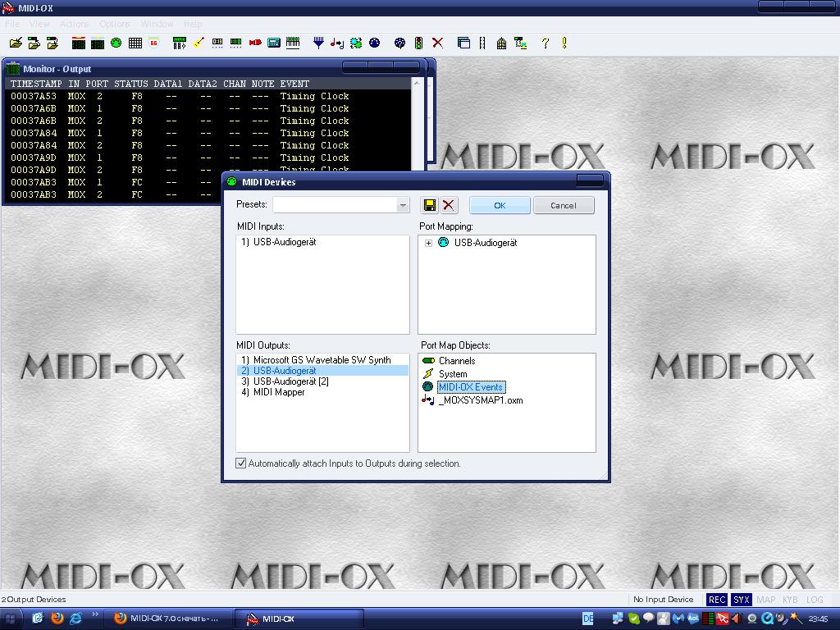Delete the preset with the red X button
This screenshot has height=630, width=840.
coord(449,205)
